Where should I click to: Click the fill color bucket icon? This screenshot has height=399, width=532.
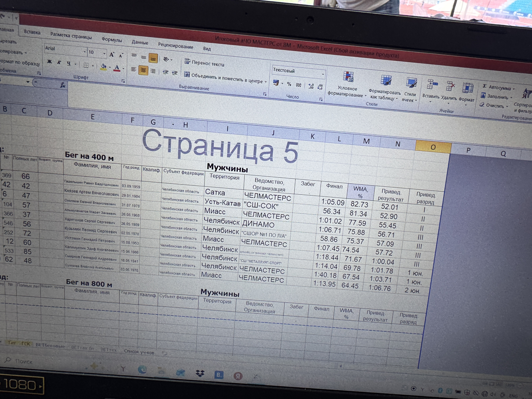103,67
